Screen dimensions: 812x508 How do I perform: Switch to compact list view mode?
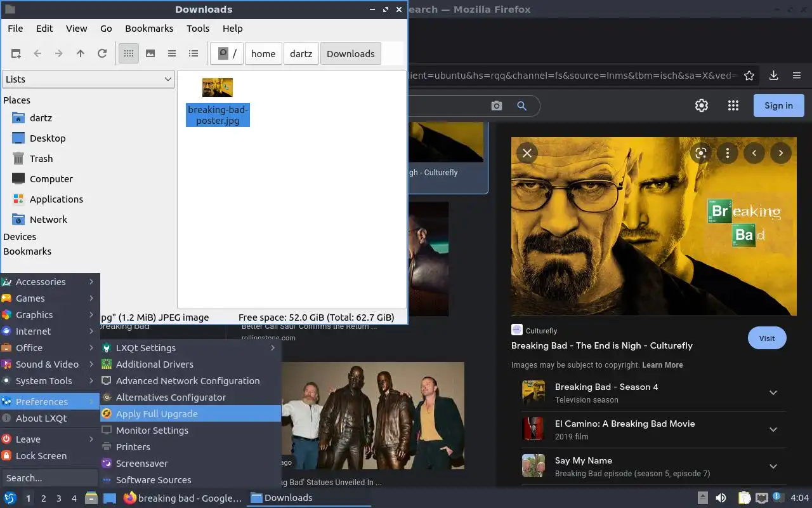172,54
